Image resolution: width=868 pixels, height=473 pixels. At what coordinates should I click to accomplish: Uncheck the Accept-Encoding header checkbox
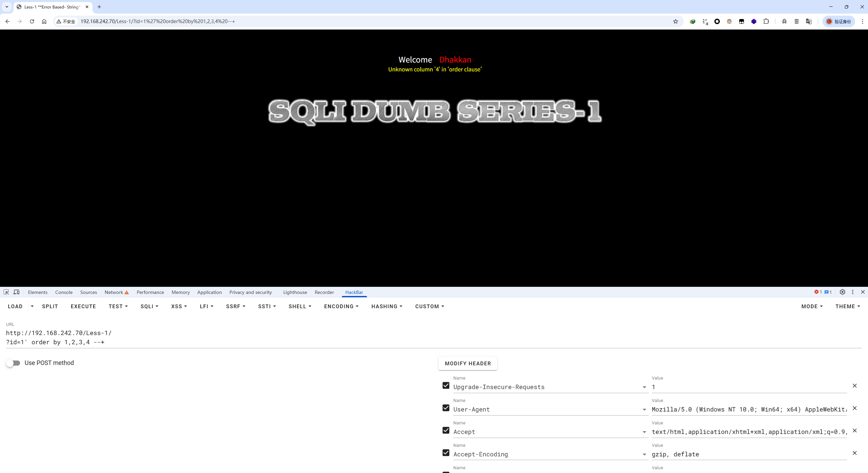446,453
